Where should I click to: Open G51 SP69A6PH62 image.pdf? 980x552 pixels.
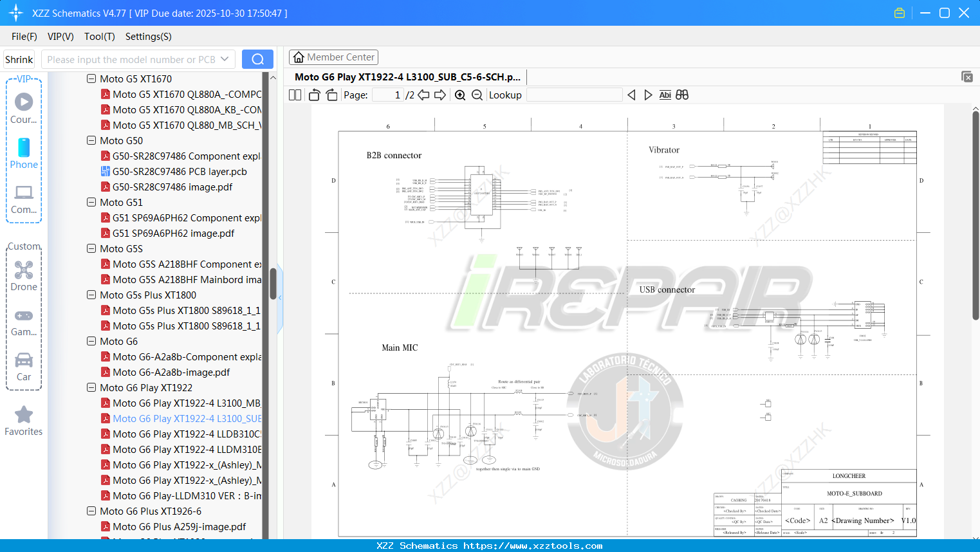coord(173,234)
